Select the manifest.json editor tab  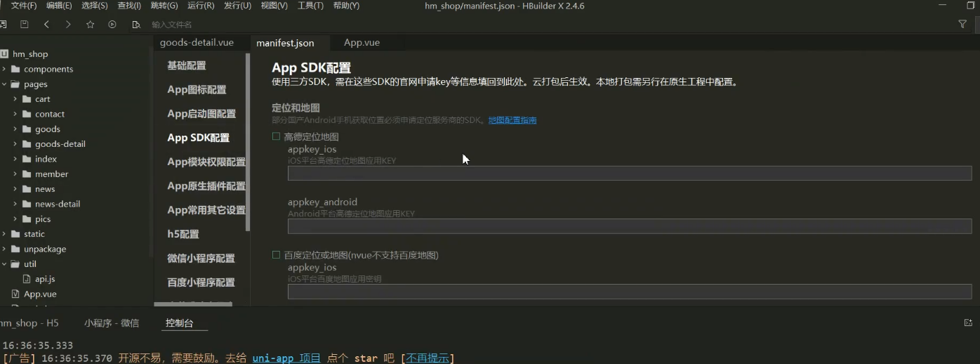285,43
